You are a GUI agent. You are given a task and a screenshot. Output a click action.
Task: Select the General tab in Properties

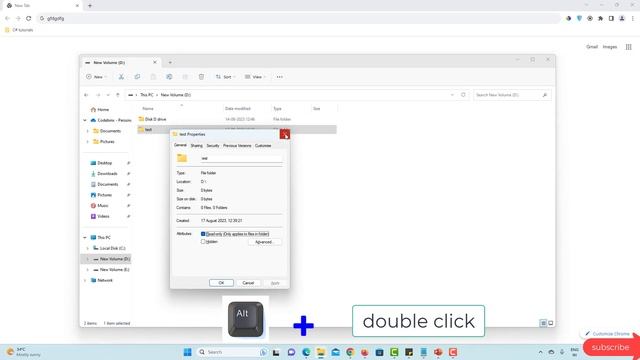click(180, 145)
